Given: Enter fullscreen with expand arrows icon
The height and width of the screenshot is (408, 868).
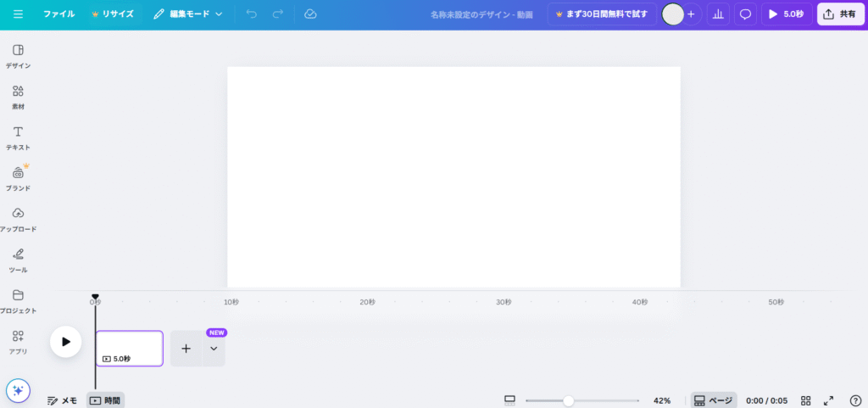Looking at the screenshot, I should click(x=829, y=400).
